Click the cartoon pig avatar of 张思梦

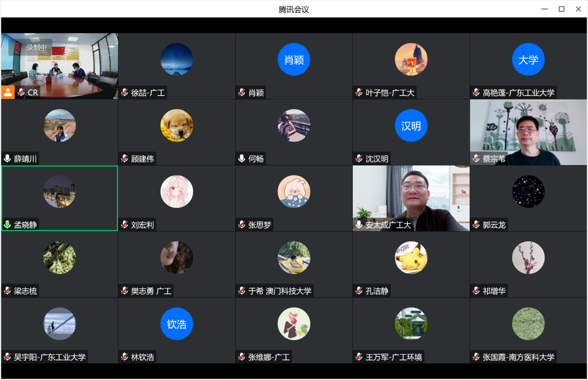click(294, 191)
